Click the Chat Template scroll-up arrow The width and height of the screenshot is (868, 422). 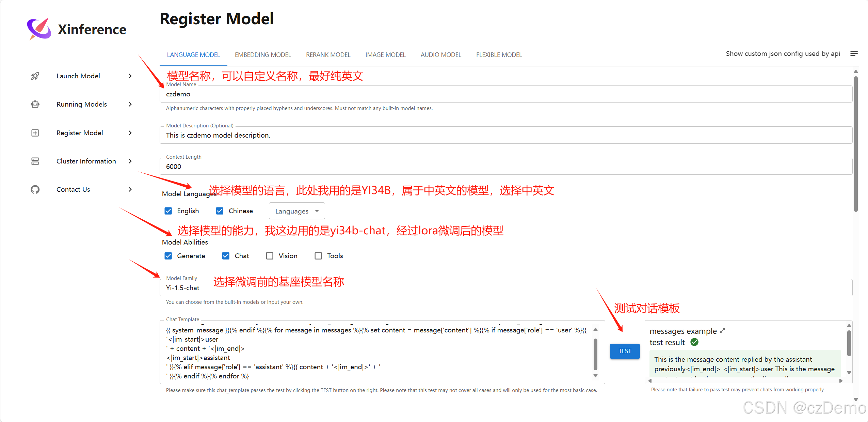pos(595,329)
